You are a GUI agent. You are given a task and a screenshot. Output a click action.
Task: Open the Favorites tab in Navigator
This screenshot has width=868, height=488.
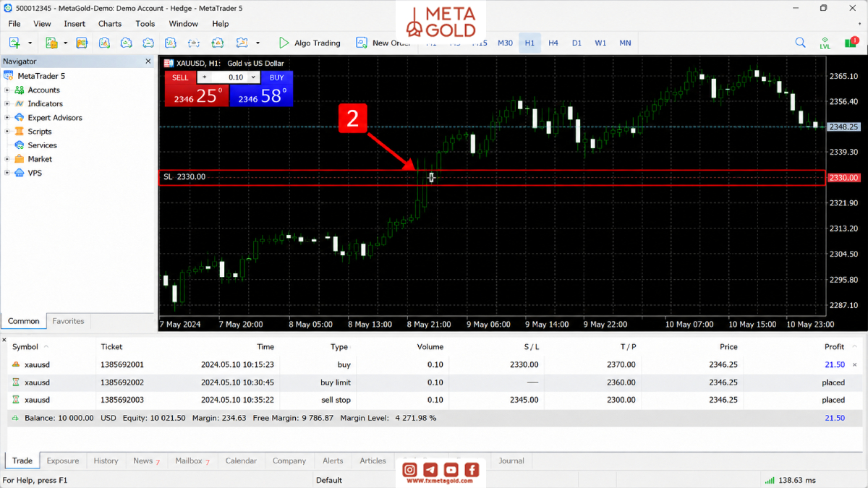68,321
